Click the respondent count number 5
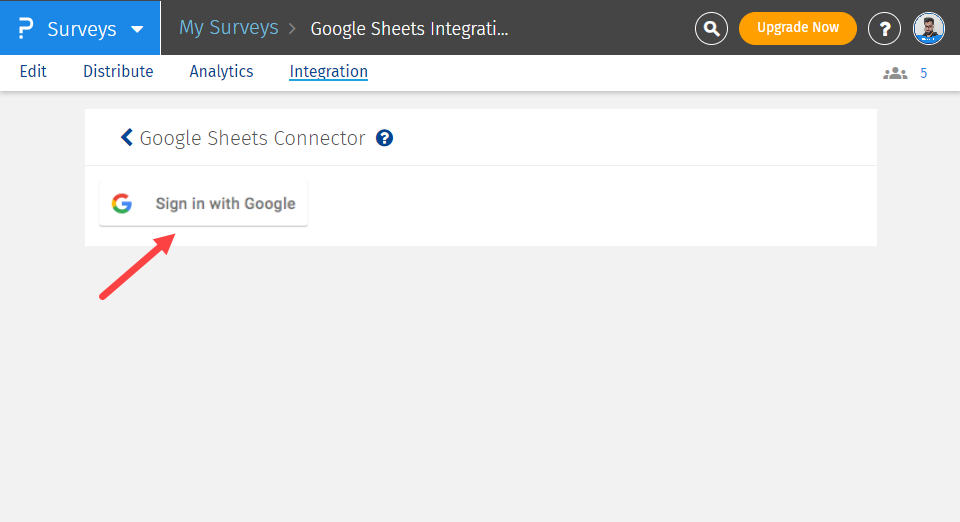960x522 pixels. [923, 73]
